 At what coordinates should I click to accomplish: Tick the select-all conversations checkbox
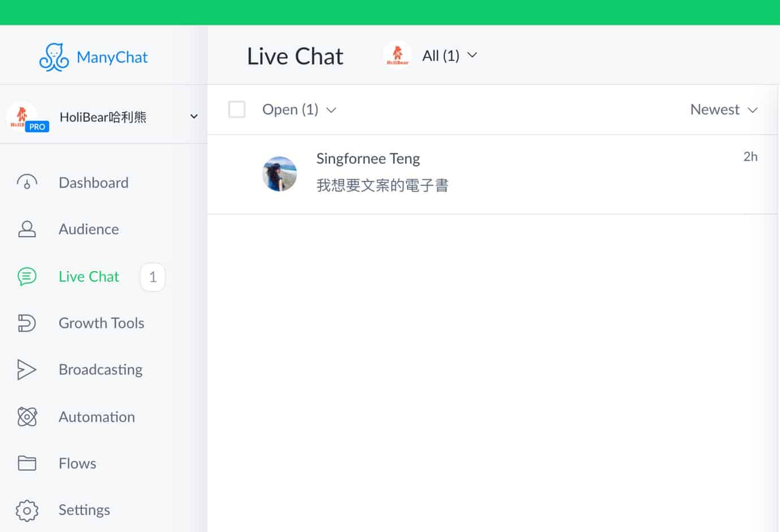pos(237,109)
